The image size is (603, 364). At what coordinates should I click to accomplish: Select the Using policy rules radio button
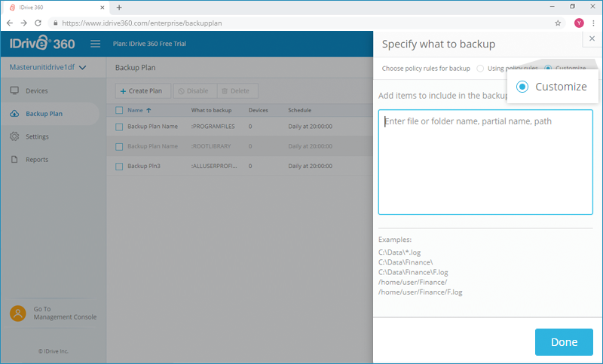tap(480, 69)
